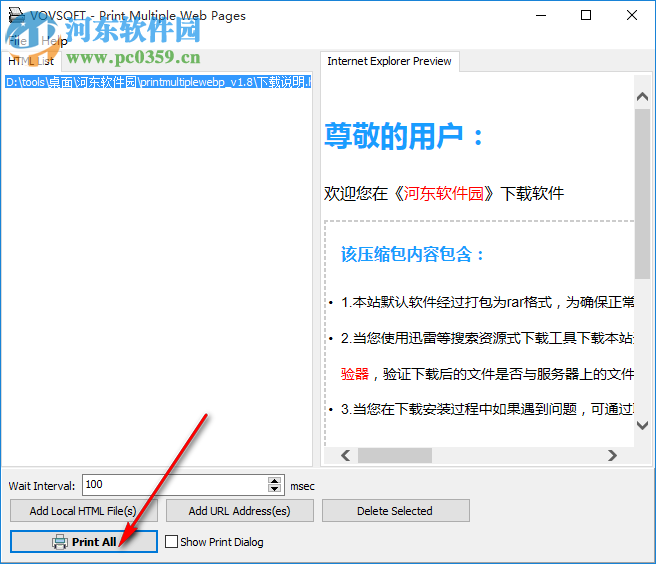Click the printer icon on Print All
The height and width of the screenshot is (564, 656).
coord(59,542)
